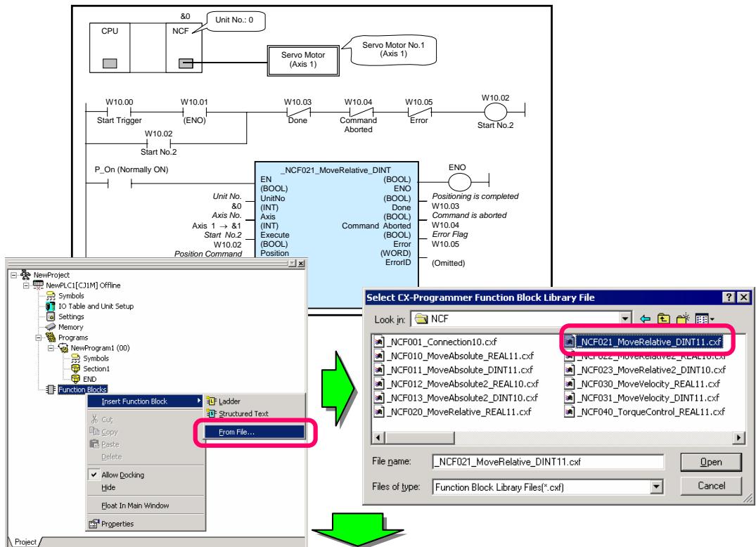The width and height of the screenshot is (756, 547).
Task: Collapse the NewProject root node
Action: click(14, 275)
